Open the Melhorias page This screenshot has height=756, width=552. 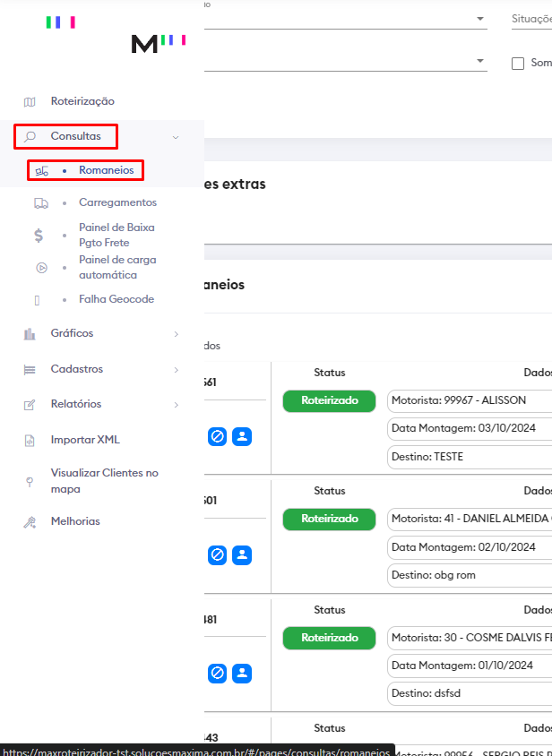(x=75, y=521)
